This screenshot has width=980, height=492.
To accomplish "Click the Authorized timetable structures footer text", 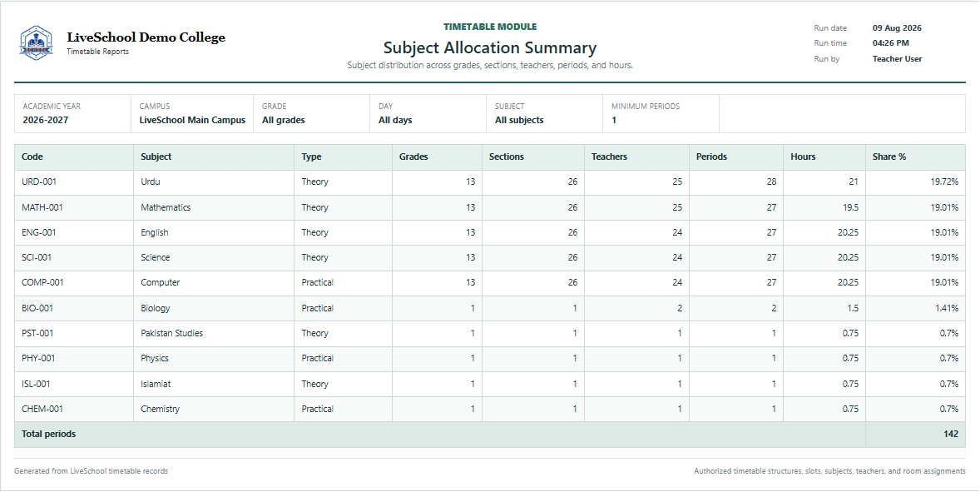I will (829, 470).
